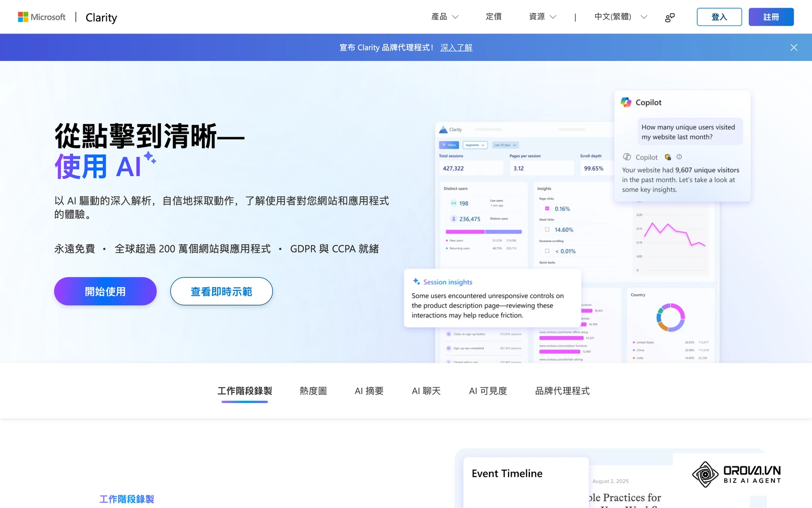Switch to the AI 聊天 tab
The width and height of the screenshot is (812, 508).
(426, 391)
